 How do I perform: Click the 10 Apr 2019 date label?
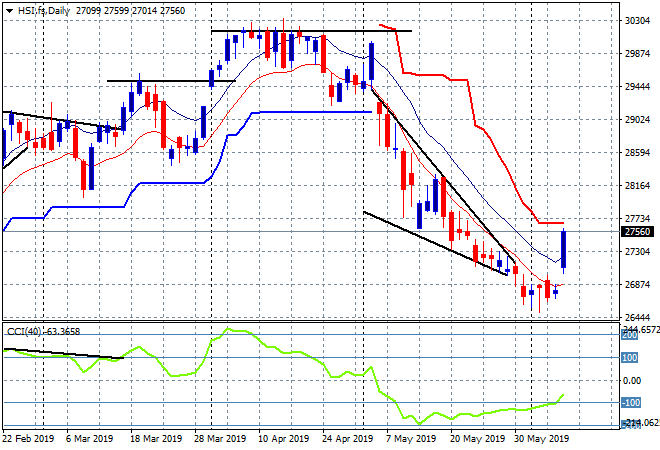281,438
